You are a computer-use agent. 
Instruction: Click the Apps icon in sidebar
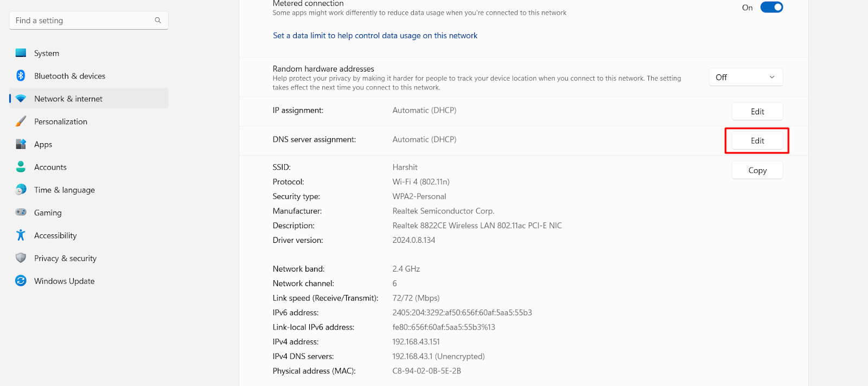(21, 144)
